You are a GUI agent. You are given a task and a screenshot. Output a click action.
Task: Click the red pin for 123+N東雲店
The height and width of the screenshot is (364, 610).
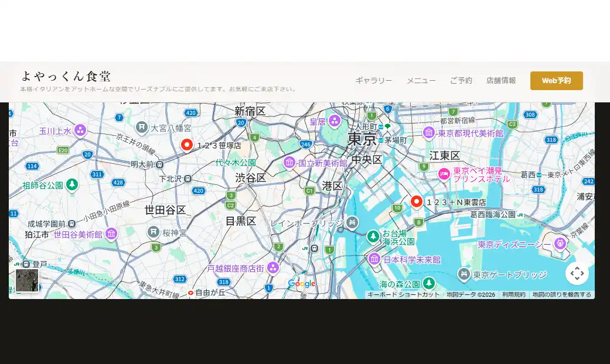(417, 201)
